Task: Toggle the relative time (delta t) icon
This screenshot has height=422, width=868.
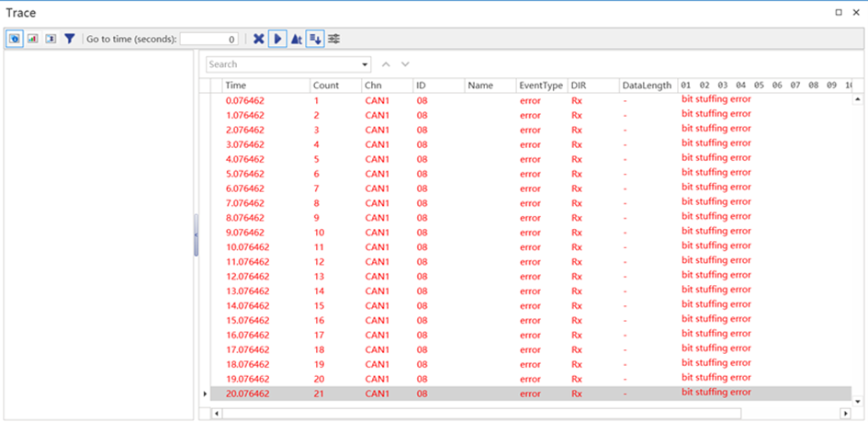Action: (x=297, y=40)
